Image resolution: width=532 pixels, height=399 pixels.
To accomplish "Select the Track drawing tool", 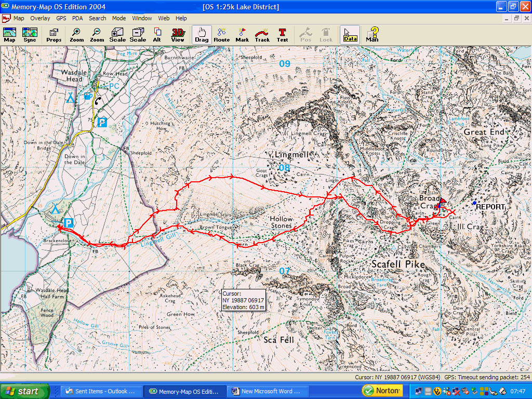I will [x=262, y=35].
